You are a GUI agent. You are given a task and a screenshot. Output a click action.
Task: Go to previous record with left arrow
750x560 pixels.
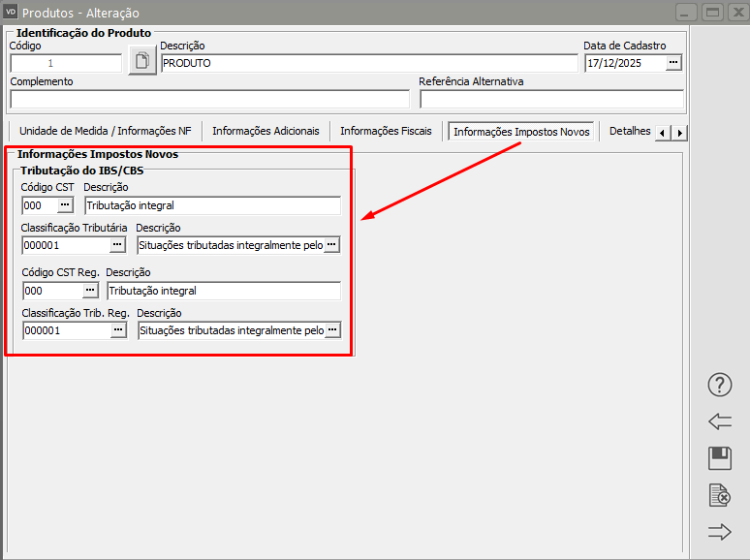pos(719,421)
